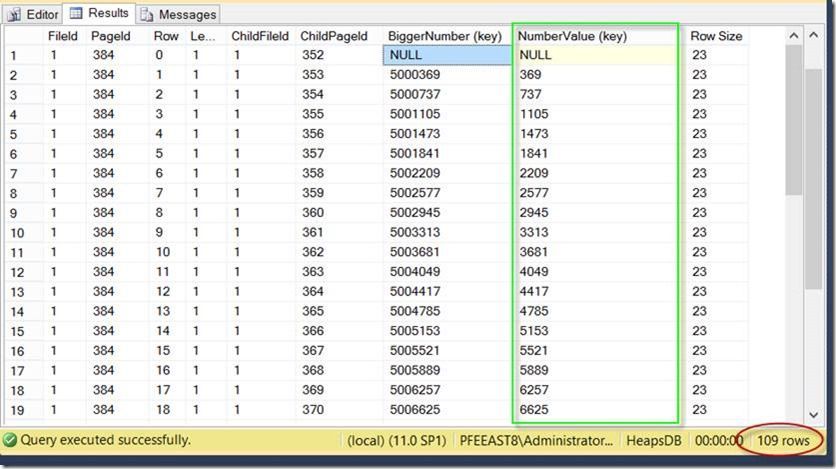Click the 109 rows status entry

click(x=783, y=440)
